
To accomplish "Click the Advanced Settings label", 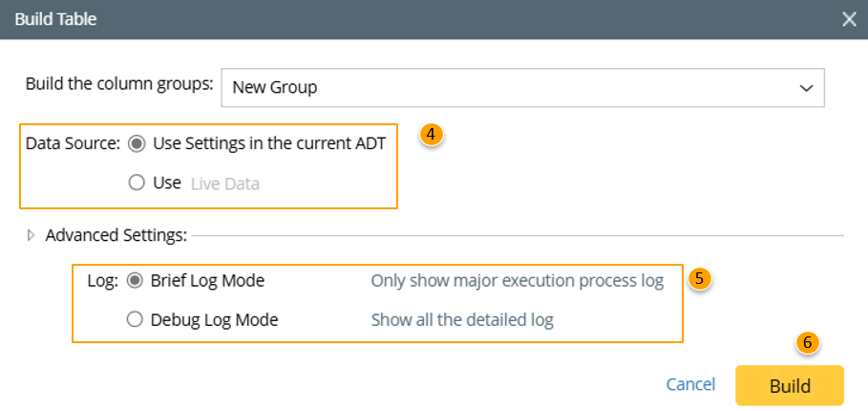I will click(x=116, y=235).
